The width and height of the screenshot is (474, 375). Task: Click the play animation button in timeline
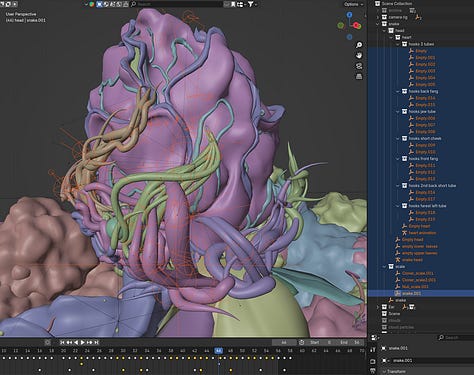[83, 342]
